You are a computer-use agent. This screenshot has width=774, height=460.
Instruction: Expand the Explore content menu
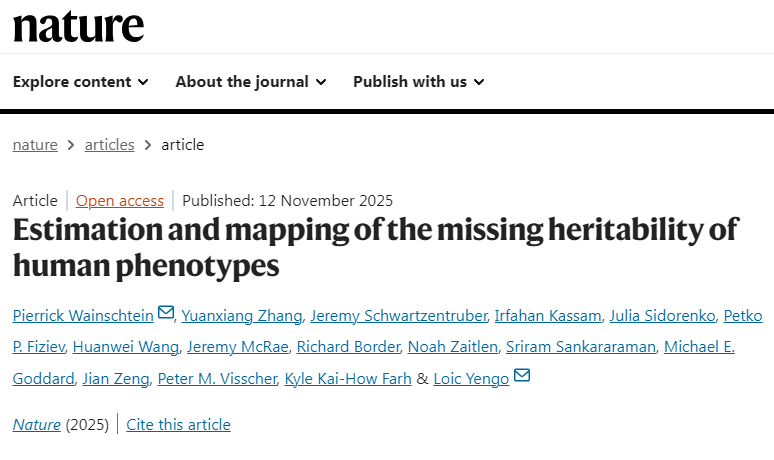(x=80, y=82)
